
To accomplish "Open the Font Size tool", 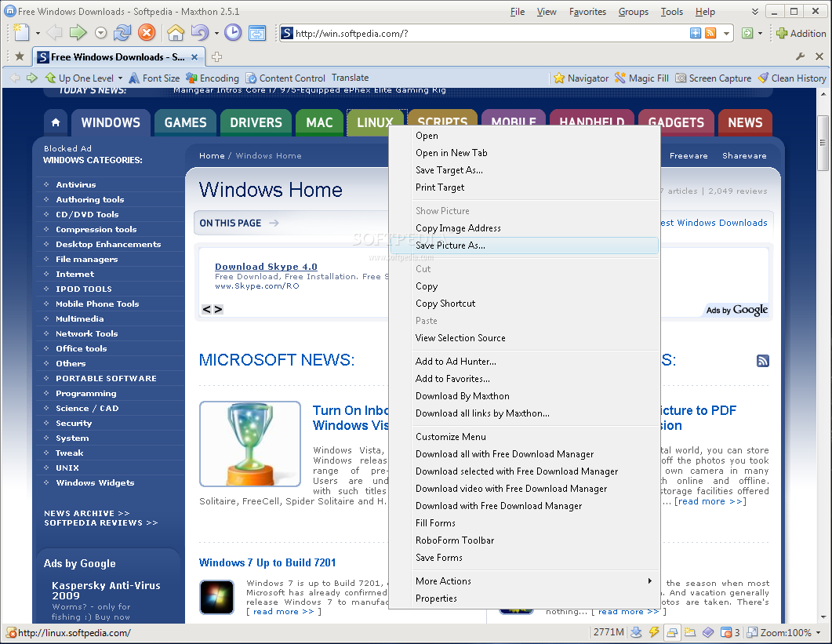I will 154,78.
